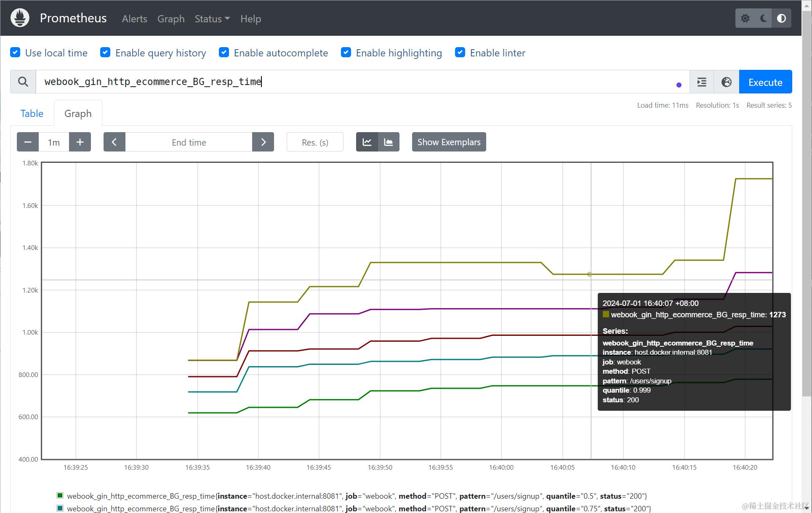Show stacked area graph
This screenshot has height=513, width=812.
389,142
